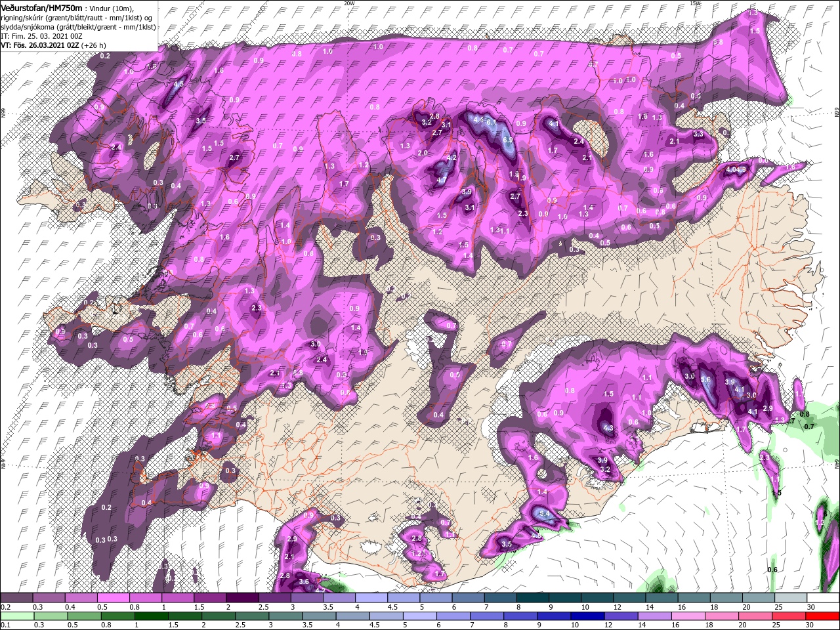This screenshot has width=840, height=630.
Task: Select rain-scale swatch above label 3.5
Action: 320,616
